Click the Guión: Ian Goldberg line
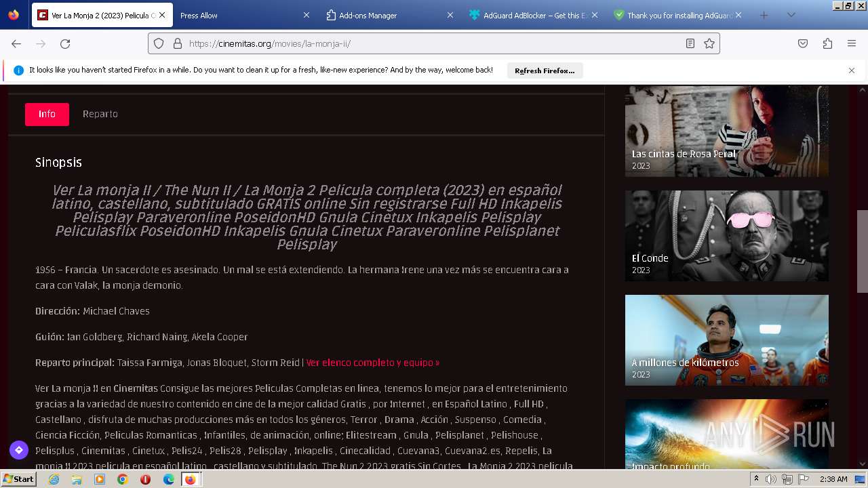868x488 pixels. [x=141, y=337]
